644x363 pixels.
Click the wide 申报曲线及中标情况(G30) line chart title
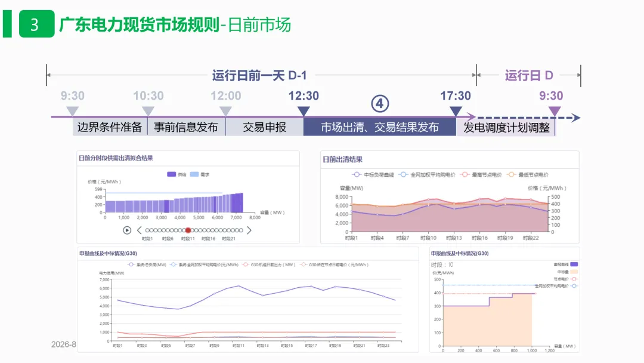(108, 253)
